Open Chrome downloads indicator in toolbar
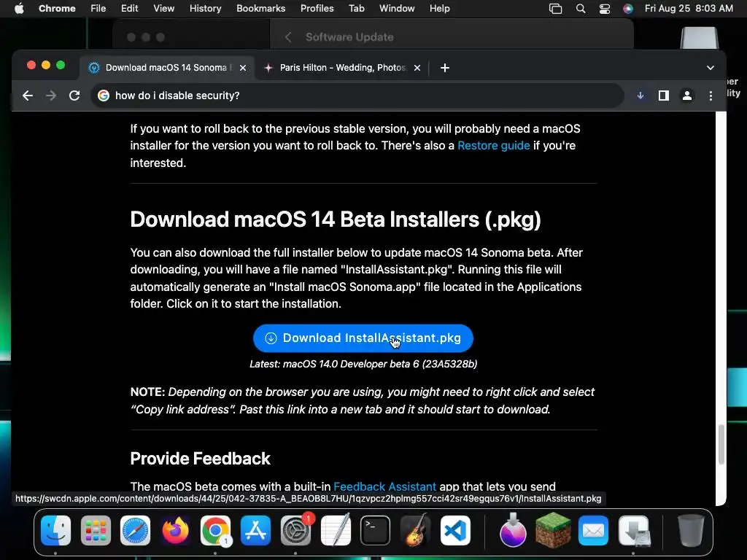 click(640, 96)
